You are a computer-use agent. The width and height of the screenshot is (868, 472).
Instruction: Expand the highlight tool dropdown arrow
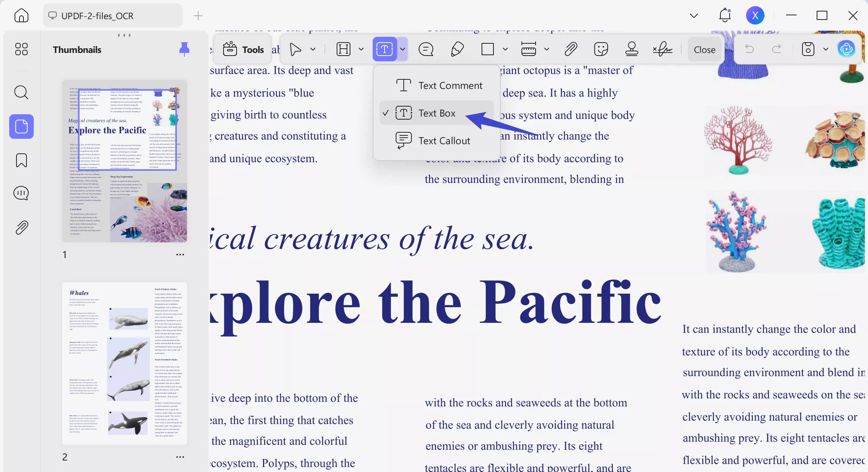tap(361, 49)
